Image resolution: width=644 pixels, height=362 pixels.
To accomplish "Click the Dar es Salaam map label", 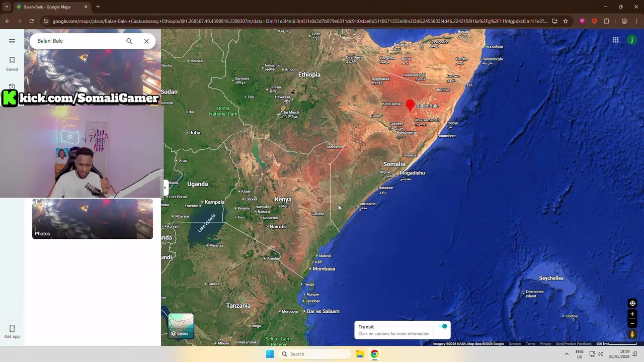I will (323, 312).
